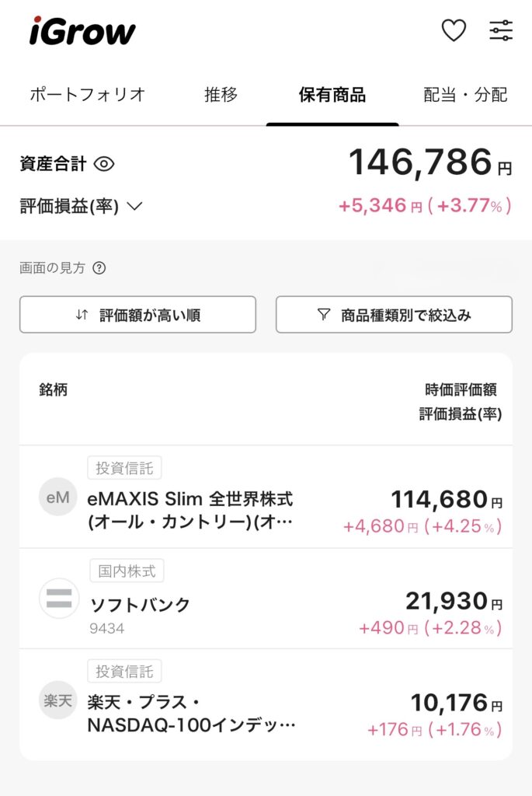The image size is (532, 796).
Task: Click the 146,786円 total asset amount
Action: (430, 163)
